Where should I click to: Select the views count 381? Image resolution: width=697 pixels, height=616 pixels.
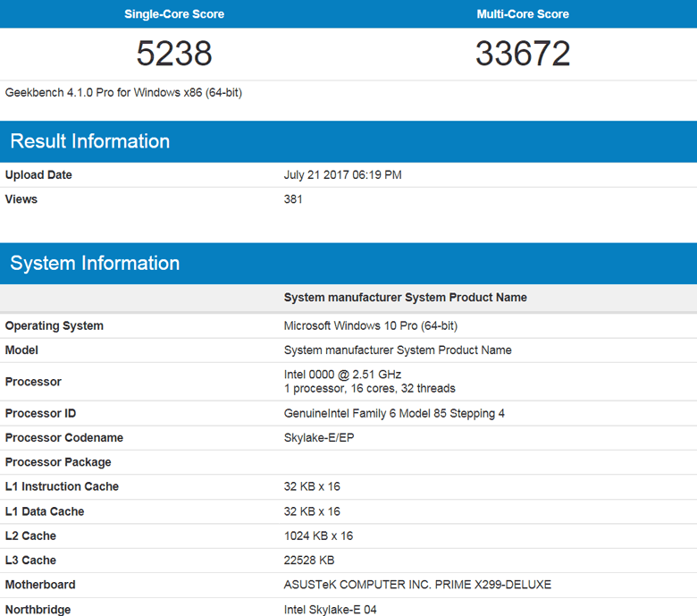293,198
